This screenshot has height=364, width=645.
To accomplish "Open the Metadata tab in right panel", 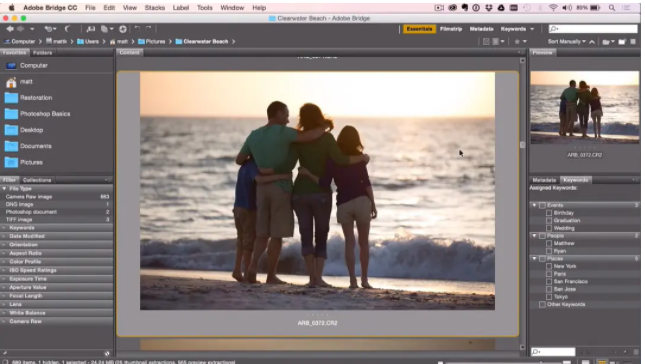I will tap(544, 180).
